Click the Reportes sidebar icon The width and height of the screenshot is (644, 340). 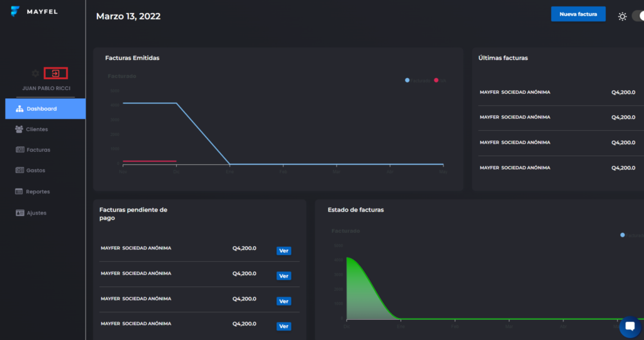click(19, 191)
